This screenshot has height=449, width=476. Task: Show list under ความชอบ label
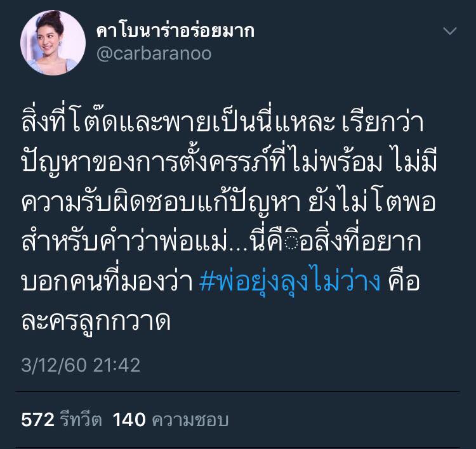click(190, 420)
